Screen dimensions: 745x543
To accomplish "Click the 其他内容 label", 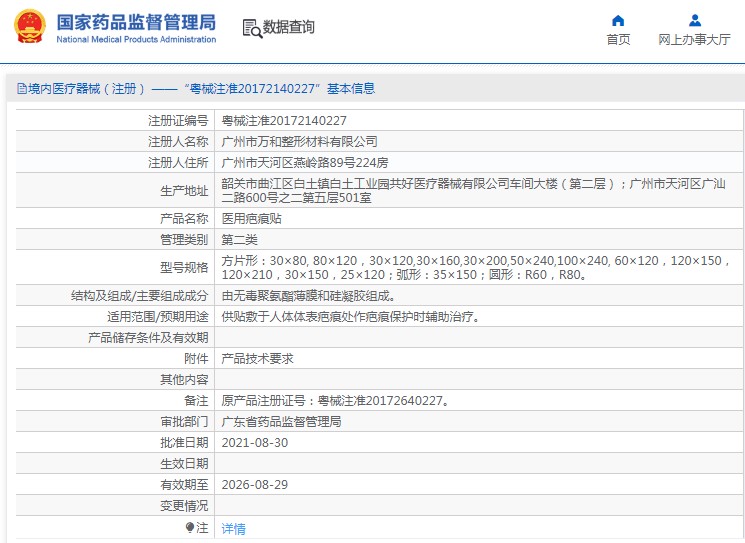I will (184, 380).
